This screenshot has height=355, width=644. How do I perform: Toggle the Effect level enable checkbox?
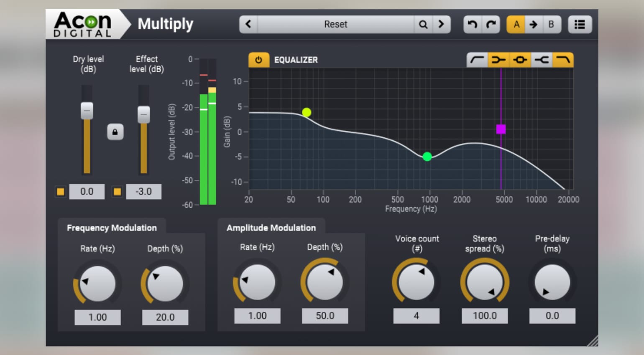(x=117, y=192)
